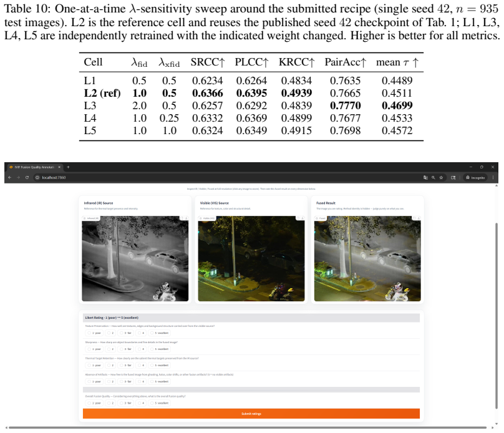Click the page's vertical scrollbar
The image size is (504, 433).
[x=496, y=315]
